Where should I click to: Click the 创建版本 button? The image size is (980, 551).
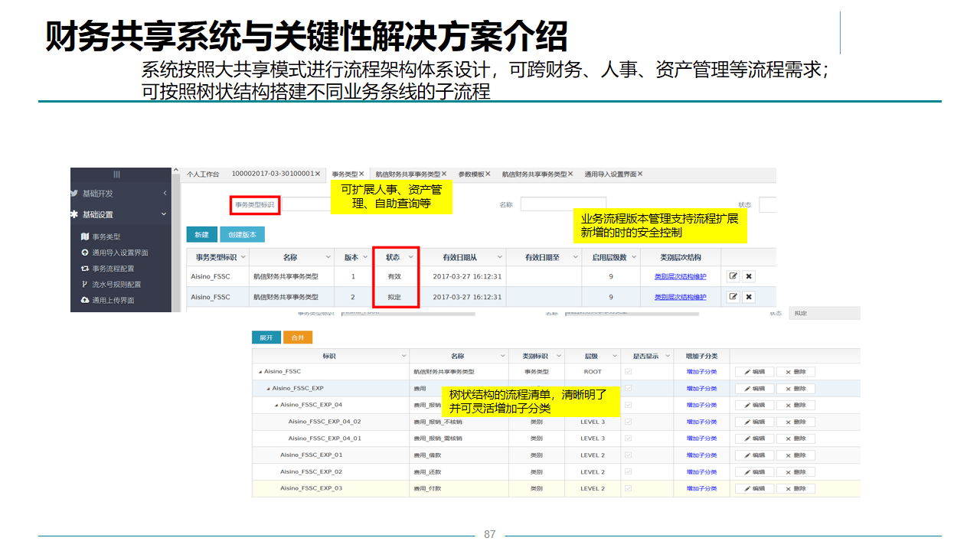(242, 235)
